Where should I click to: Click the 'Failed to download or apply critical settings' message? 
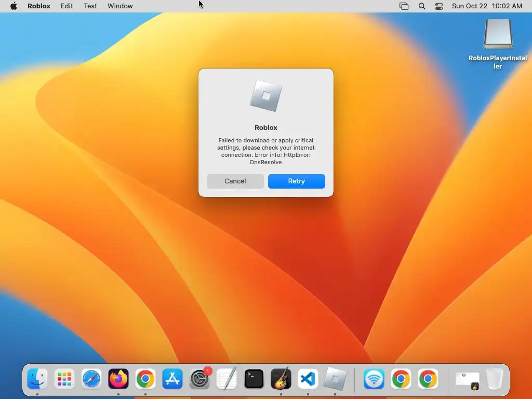point(266,151)
